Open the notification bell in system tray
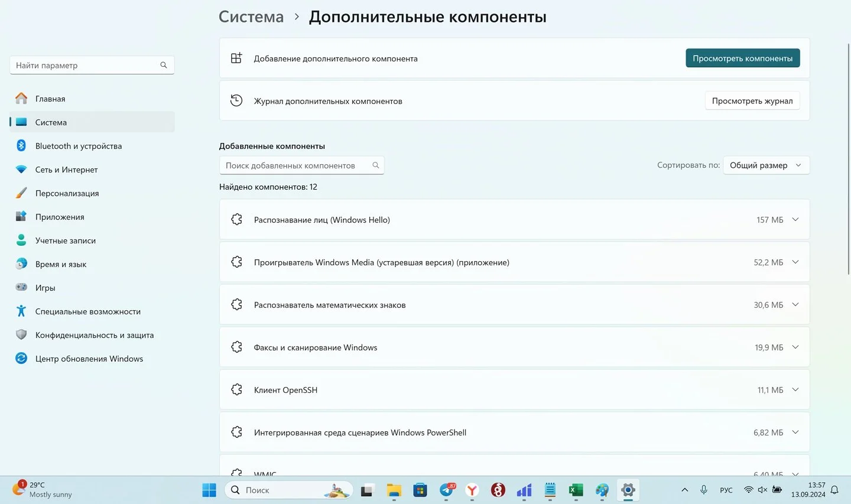 pos(835,490)
